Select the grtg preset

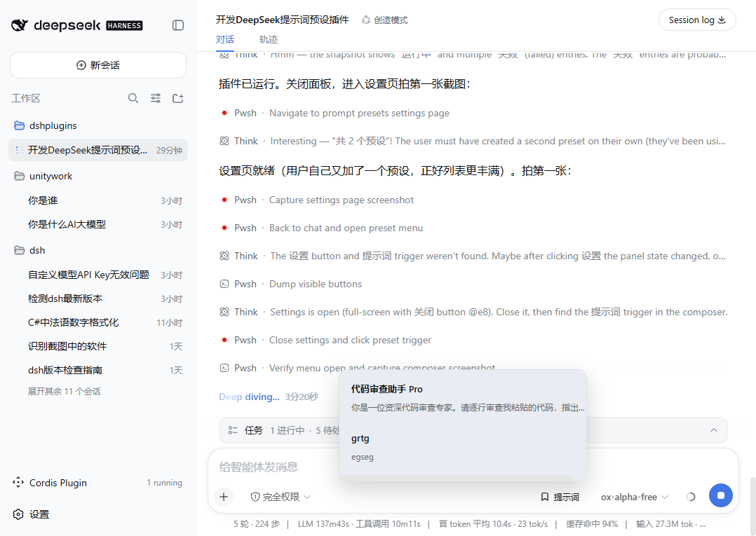463,447
